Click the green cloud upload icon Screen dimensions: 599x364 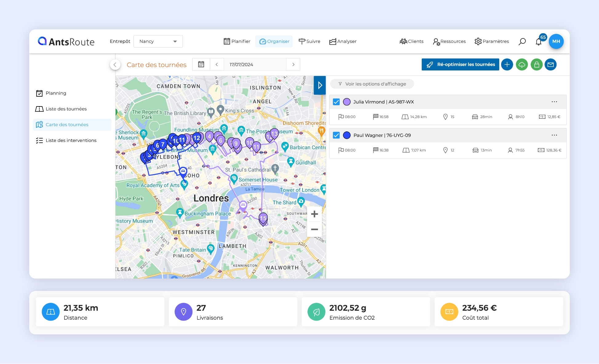(x=522, y=65)
